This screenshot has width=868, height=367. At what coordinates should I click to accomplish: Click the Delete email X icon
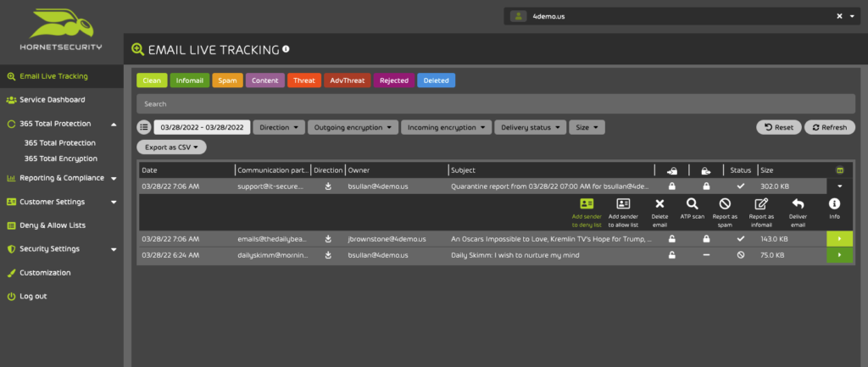coord(659,203)
